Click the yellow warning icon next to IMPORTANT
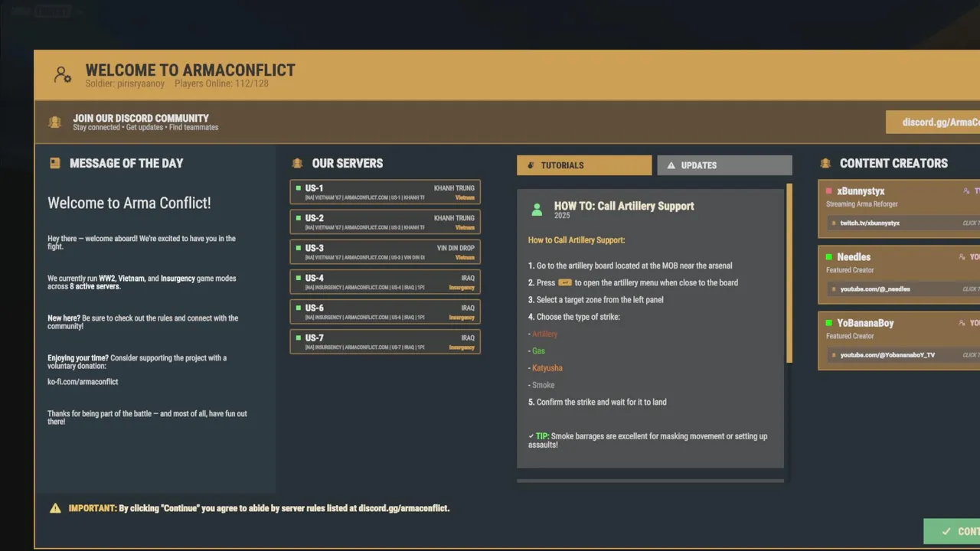Image resolution: width=980 pixels, height=551 pixels. pos(55,508)
